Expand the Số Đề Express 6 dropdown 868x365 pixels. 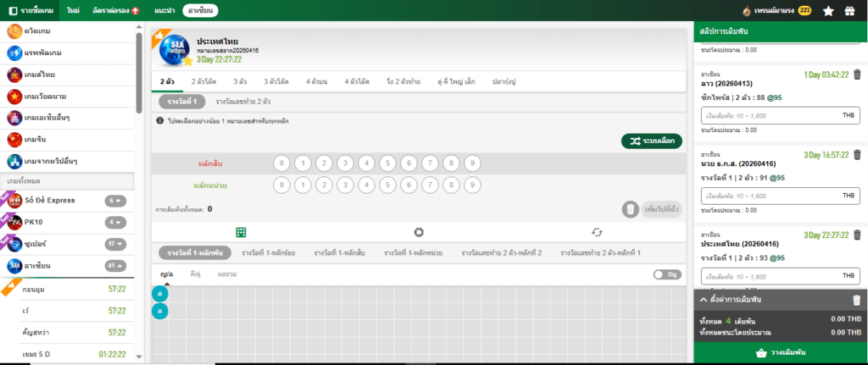point(115,201)
